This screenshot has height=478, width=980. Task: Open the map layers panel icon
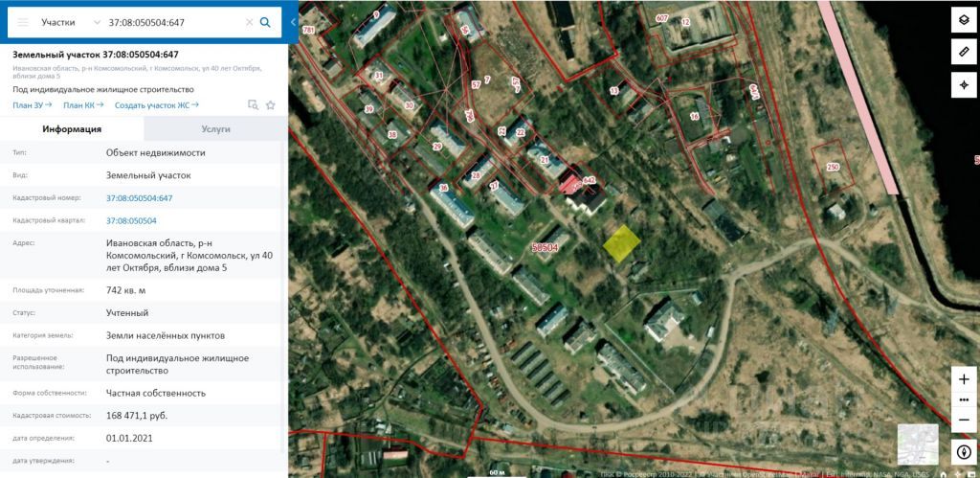tap(964, 20)
